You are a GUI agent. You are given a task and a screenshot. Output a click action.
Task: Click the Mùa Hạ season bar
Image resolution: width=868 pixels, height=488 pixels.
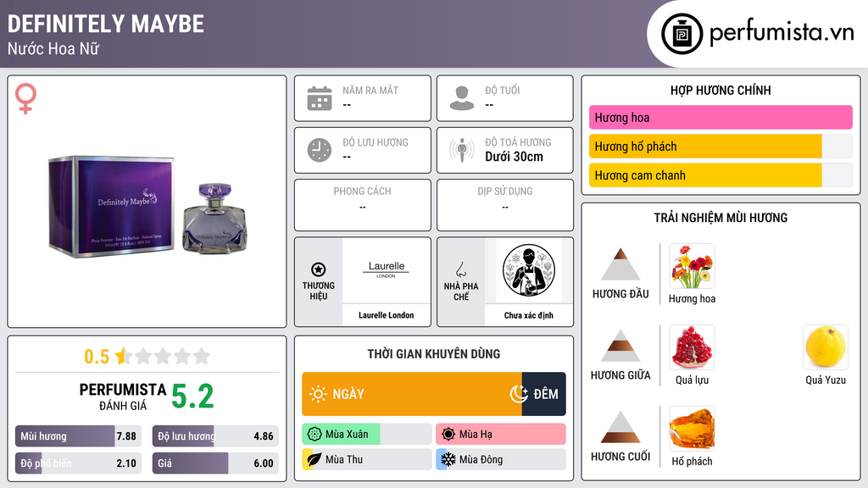pyautogui.click(x=500, y=435)
